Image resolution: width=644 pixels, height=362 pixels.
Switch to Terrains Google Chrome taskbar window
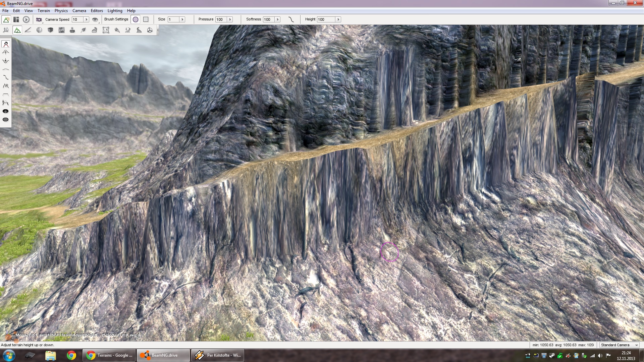[109, 355]
